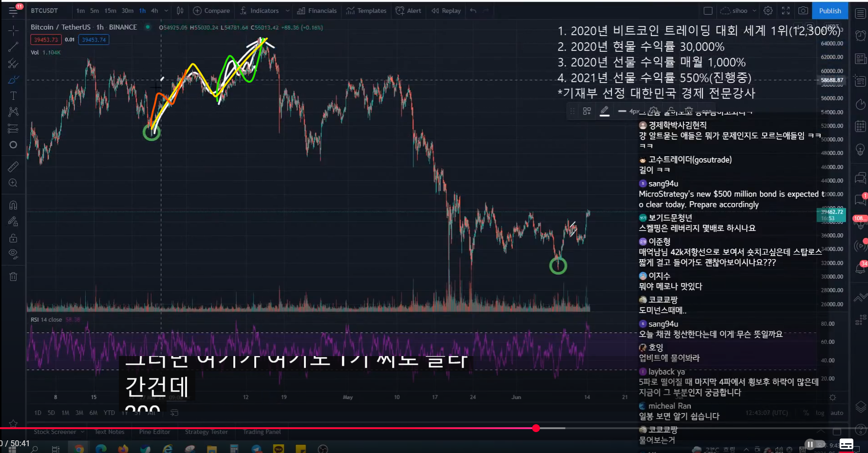Open the main hamburger menu
Screen dimensions: 868x453
13,11
